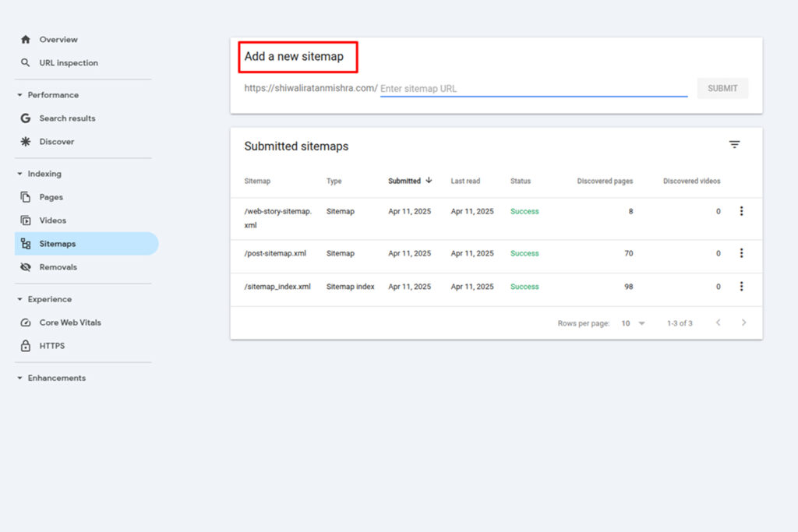Open /sitemap_index.xml sitemap row
This screenshot has height=532, width=798.
click(x=496, y=290)
